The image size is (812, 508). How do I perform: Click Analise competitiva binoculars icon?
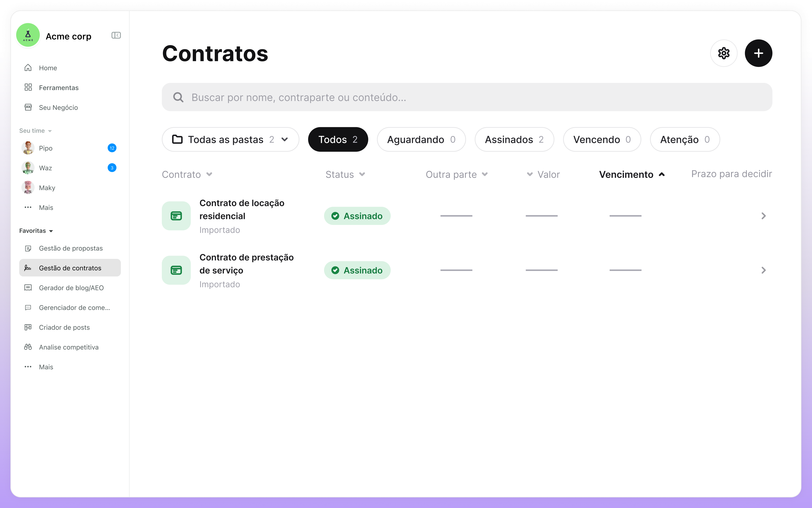coord(28,347)
